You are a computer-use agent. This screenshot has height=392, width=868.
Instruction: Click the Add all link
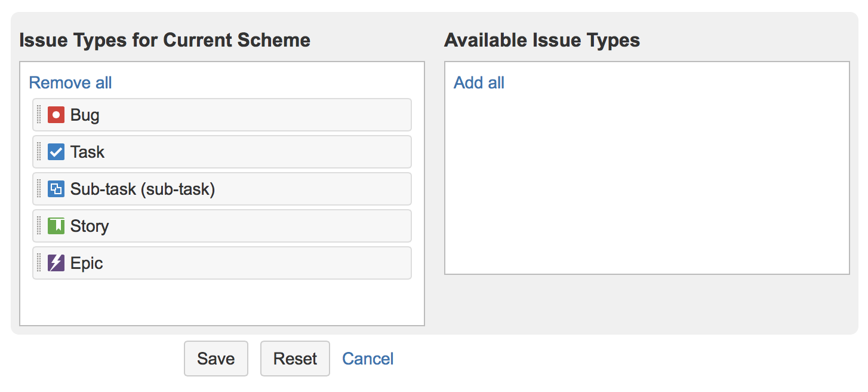point(479,82)
